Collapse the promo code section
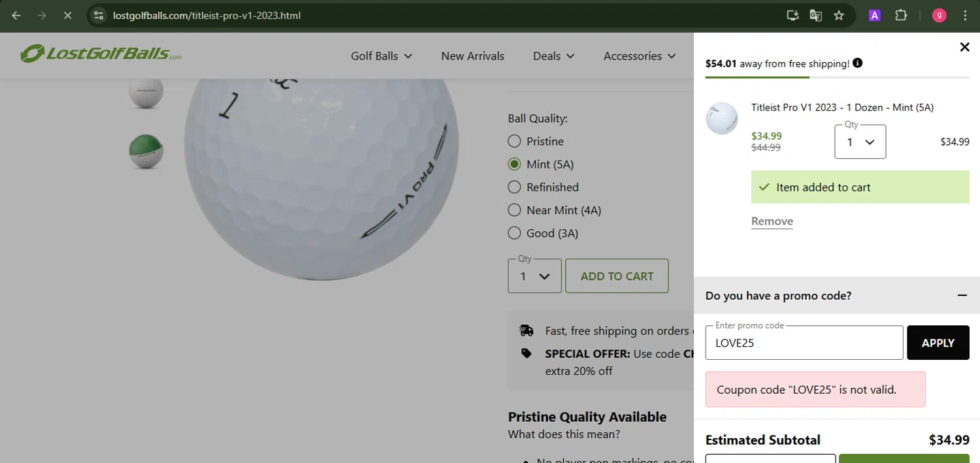 coord(962,295)
